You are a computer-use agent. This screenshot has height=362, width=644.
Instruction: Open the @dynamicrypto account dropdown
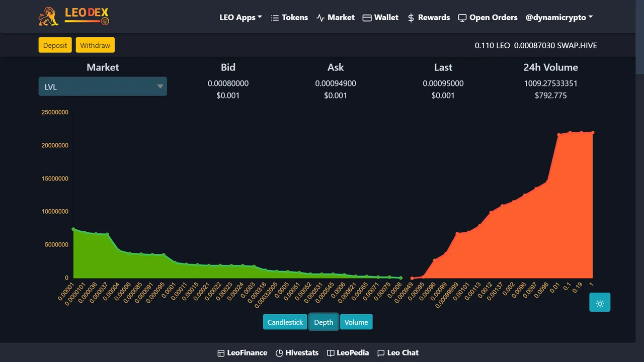coord(559,17)
